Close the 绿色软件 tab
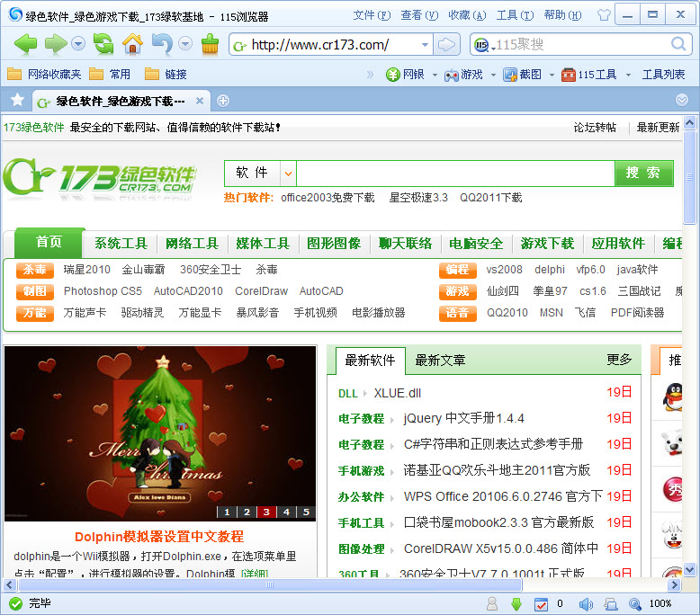Viewport: 700px width, 615px height. click(x=200, y=101)
